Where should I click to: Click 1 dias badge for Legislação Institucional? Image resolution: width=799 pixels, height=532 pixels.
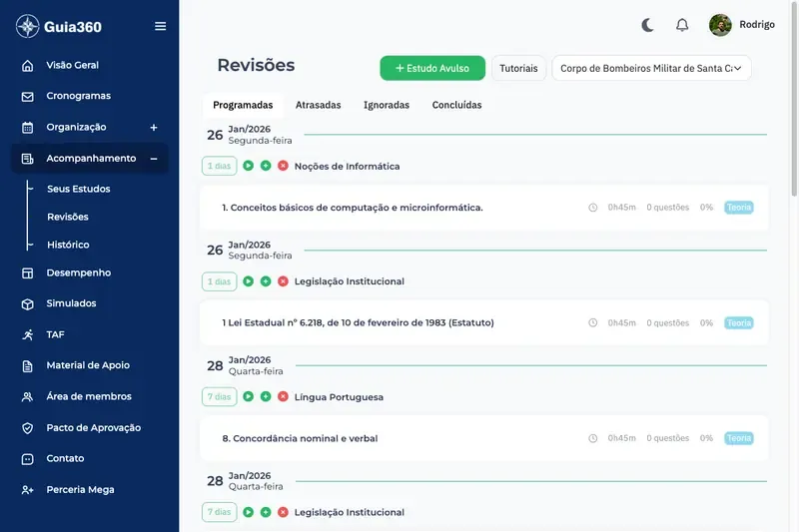(219, 281)
